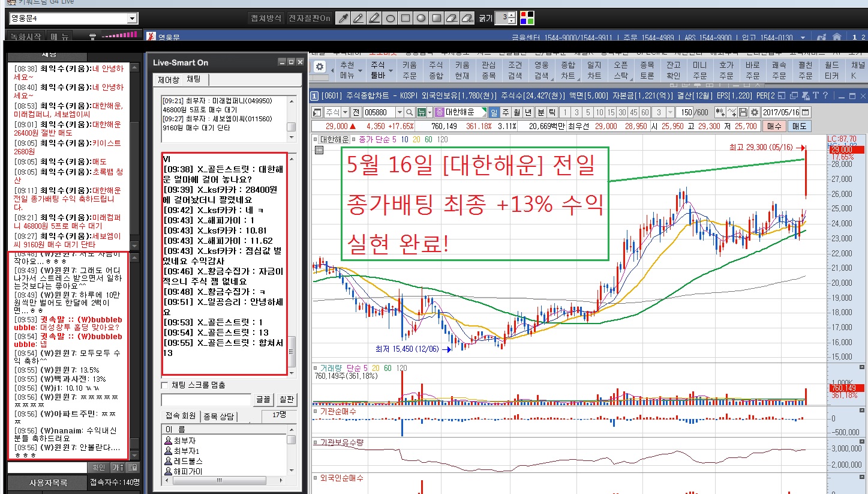Click the 확인 confirm button under chat

click(x=98, y=468)
